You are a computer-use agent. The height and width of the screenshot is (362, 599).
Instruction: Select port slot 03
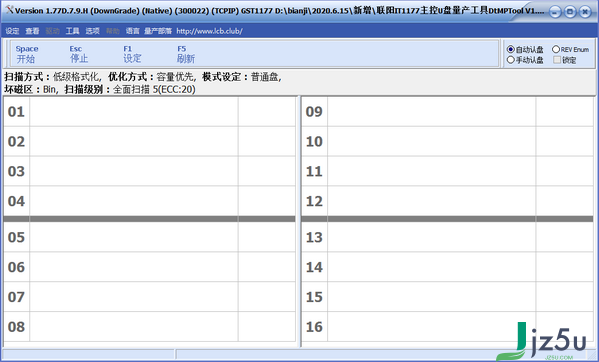coord(149,171)
